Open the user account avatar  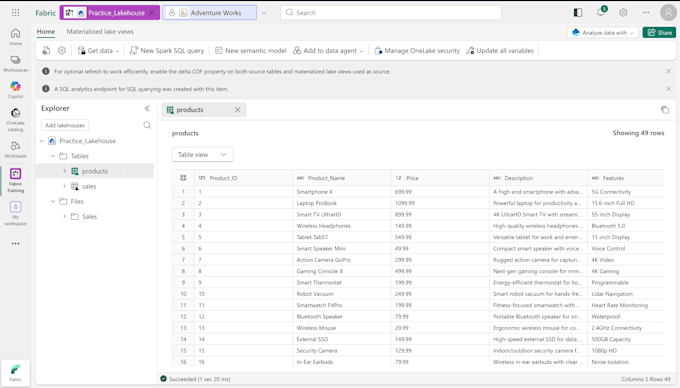click(x=668, y=13)
